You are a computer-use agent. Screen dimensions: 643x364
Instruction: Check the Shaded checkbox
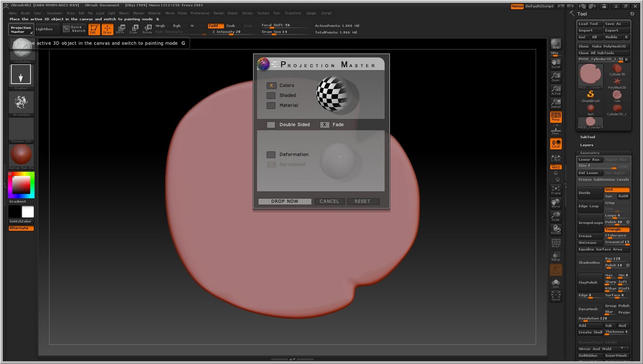[271, 96]
